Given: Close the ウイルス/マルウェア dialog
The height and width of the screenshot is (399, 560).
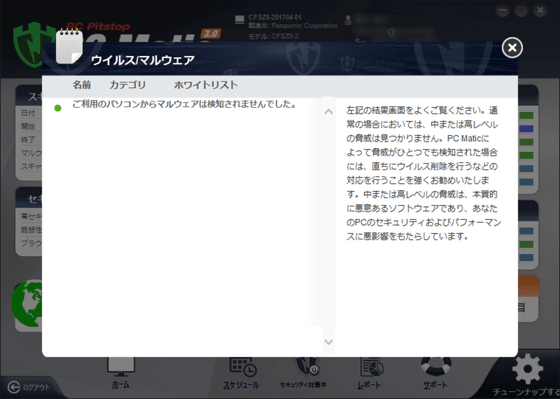Looking at the screenshot, I should (512, 48).
